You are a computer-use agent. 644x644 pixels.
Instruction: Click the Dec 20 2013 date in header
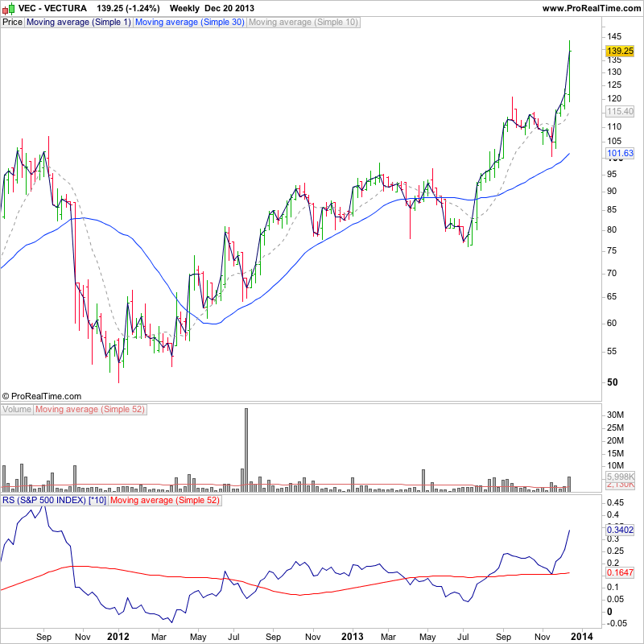point(229,8)
